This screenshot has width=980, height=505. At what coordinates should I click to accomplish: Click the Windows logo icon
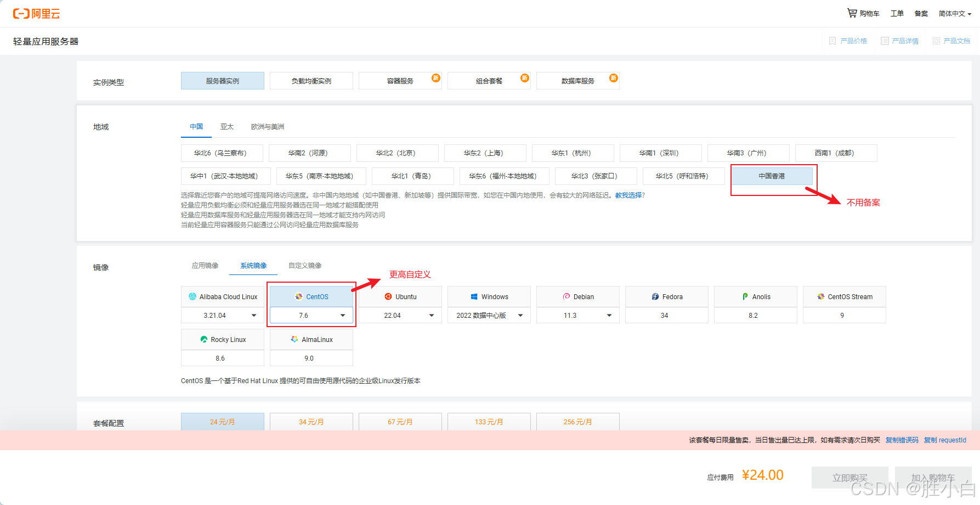[x=474, y=297]
